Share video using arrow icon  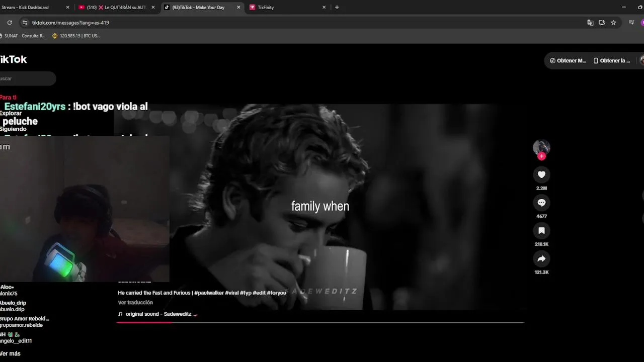tap(541, 259)
